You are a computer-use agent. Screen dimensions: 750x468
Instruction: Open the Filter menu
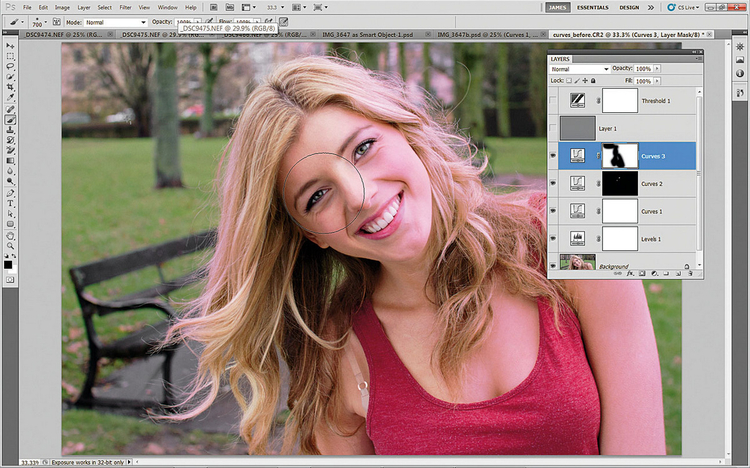coord(125,8)
